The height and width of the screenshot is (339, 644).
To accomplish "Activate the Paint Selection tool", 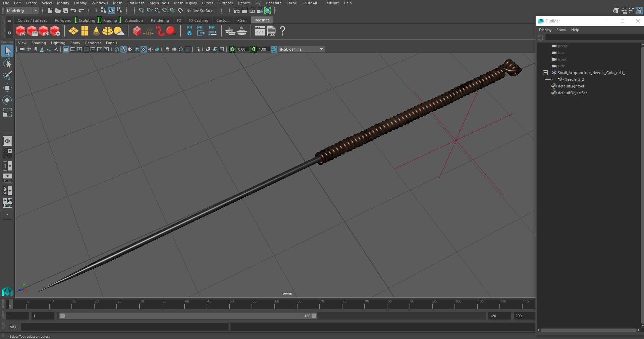I will pos(7,75).
